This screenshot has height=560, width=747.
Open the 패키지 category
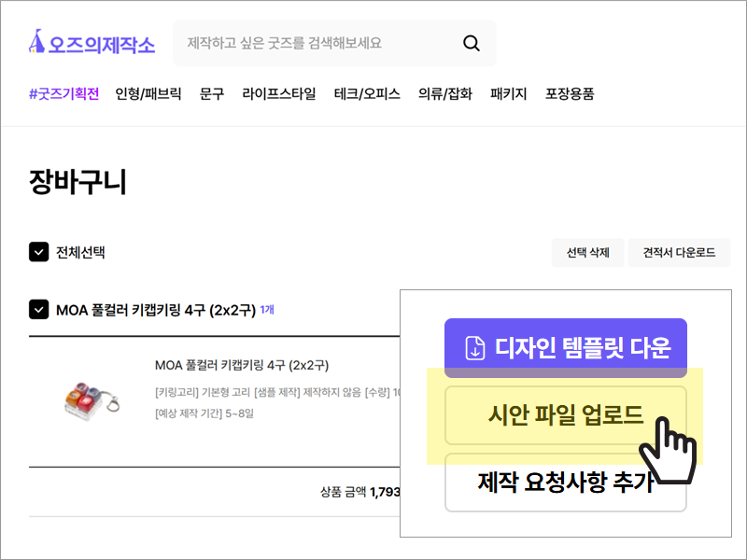point(508,94)
